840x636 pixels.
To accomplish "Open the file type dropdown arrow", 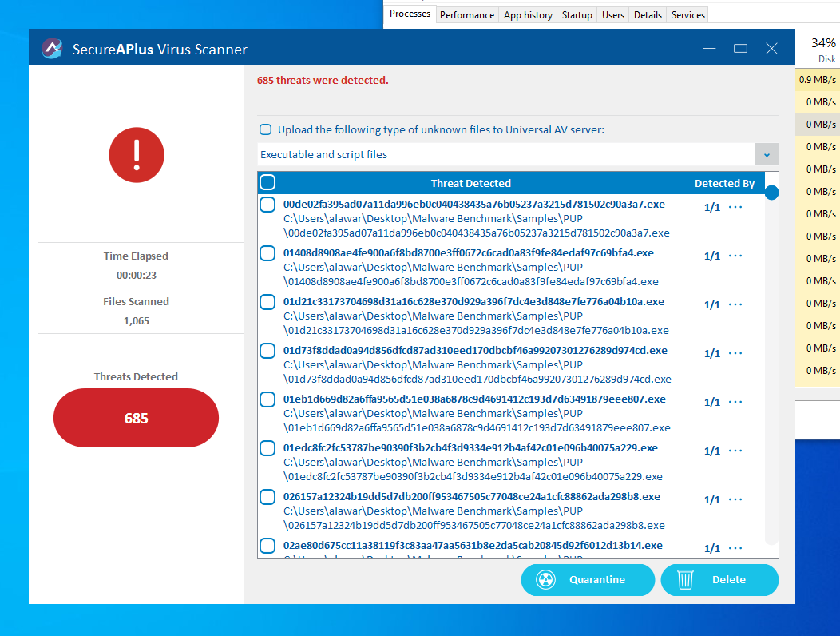I will click(x=767, y=155).
